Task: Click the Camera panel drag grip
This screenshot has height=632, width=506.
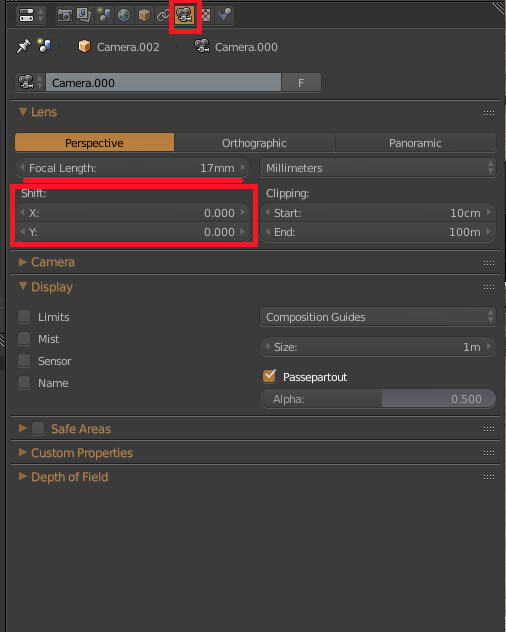Action: pyautogui.click(x=489, y=263)
